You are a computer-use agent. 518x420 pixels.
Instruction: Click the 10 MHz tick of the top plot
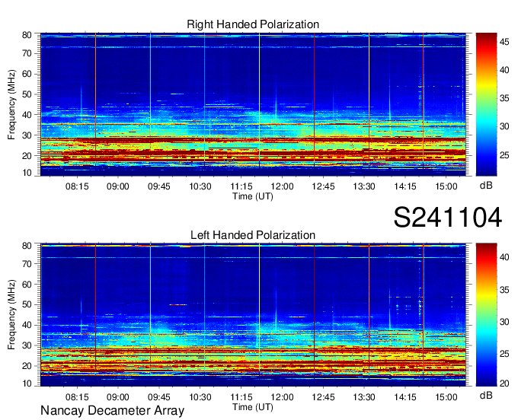click(27, 173)
